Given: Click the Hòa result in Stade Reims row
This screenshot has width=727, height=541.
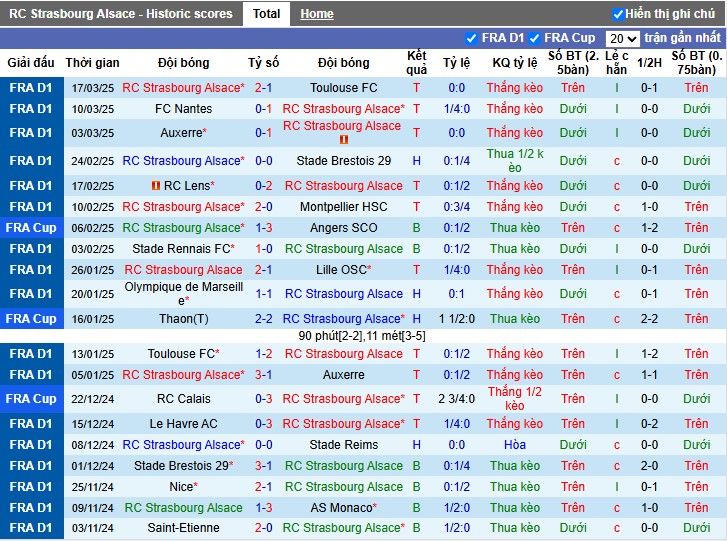Looking at the screenshot, I should pyautogui.click(x=515, y=445).
